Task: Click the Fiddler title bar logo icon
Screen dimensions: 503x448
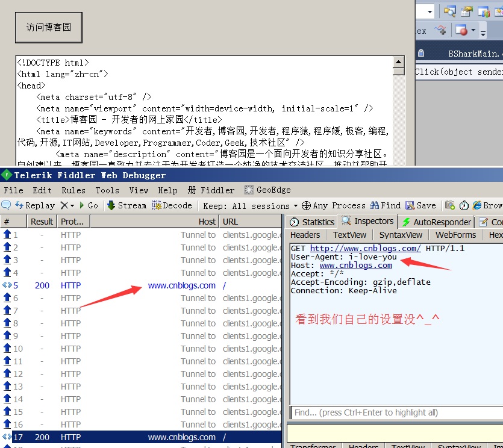Action: coord(7,175)
